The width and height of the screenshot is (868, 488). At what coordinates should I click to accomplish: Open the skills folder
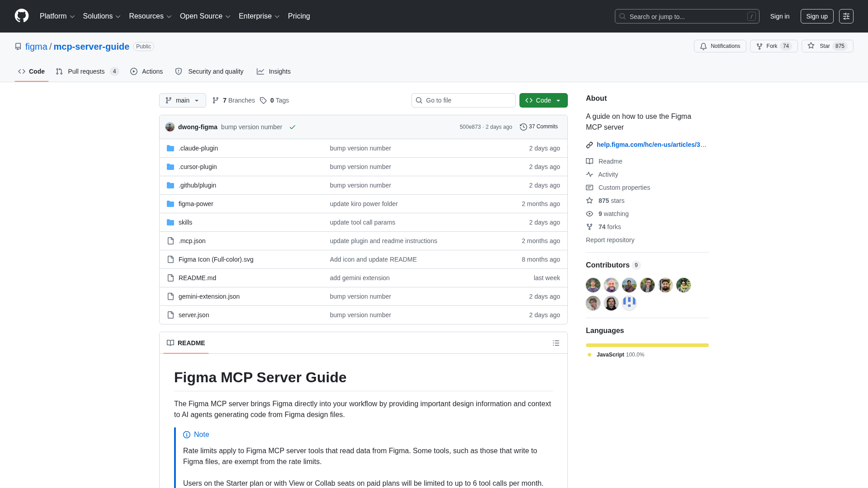[185, 222]
